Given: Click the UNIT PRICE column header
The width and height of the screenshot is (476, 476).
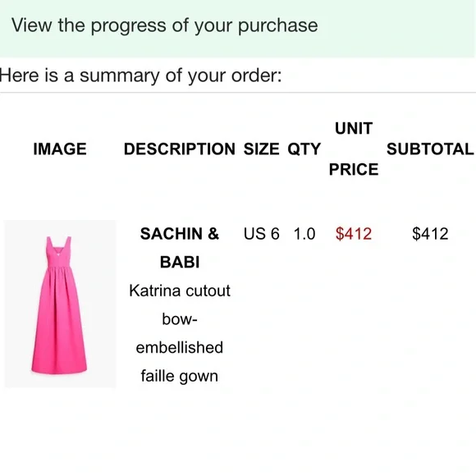Looking at the screenshot, I should pos(354,149).
